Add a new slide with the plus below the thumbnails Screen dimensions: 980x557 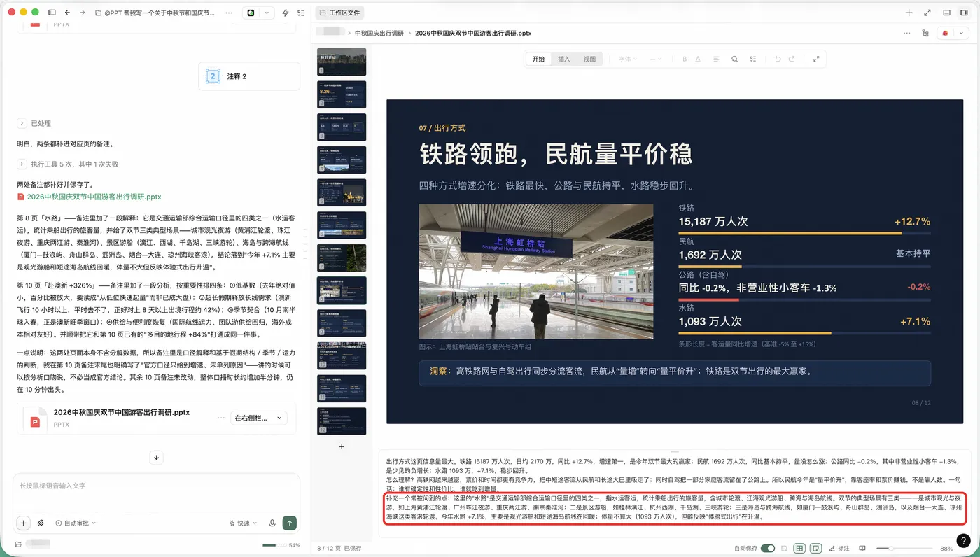(x=342, y=446)
